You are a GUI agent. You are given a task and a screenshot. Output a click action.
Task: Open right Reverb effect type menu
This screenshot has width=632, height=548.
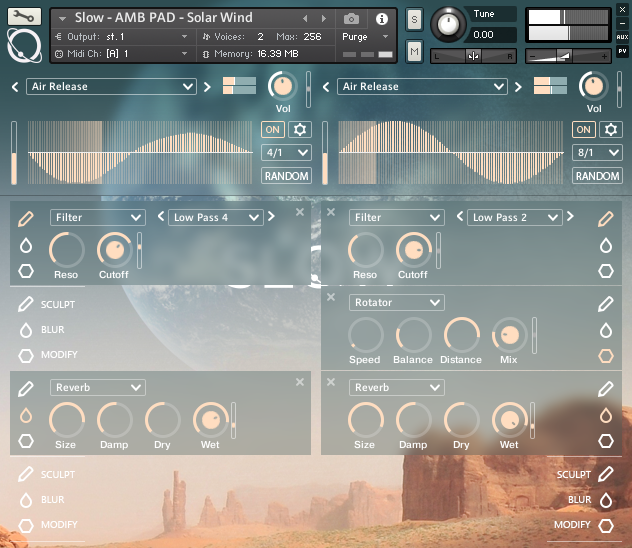(x=397, y=388)
